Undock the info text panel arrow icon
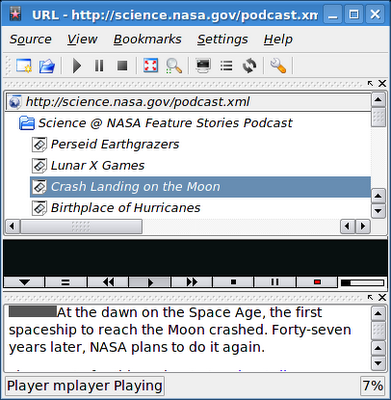 (370, 297)
